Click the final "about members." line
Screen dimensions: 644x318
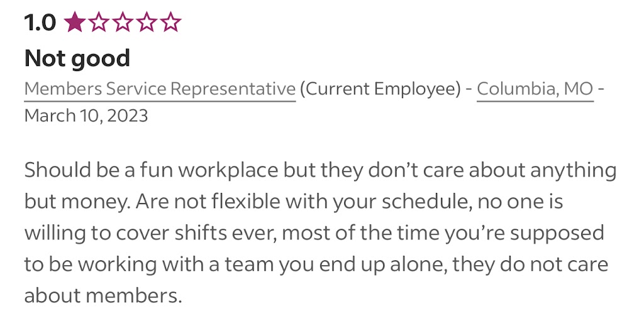click(103, 295)
